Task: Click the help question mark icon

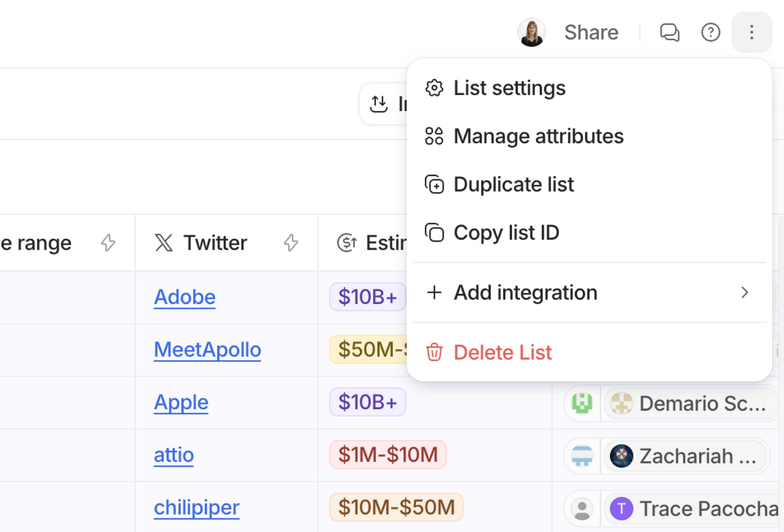Action: click(710, 32)
